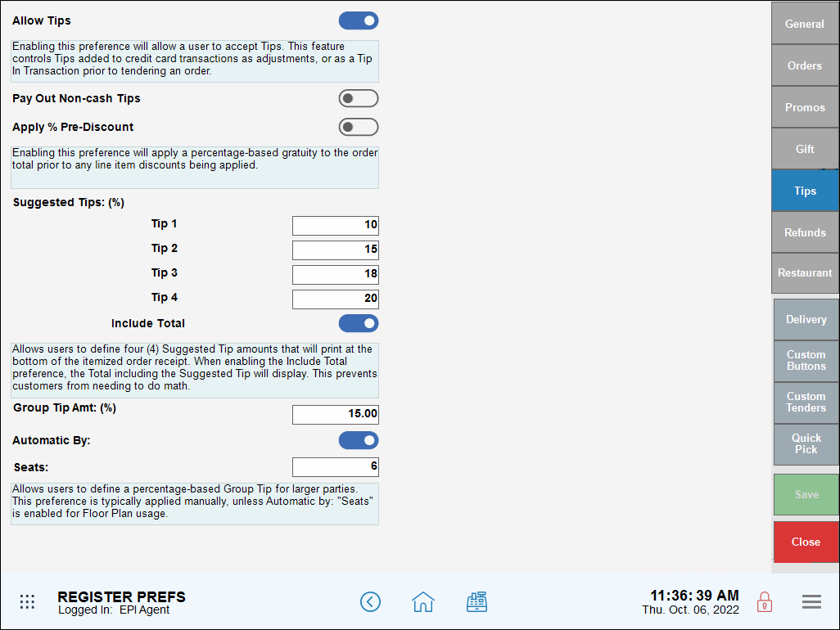The height and width of the screenshot is (630, 840).
Task: Click the red Close button
Action: click(x=806, y=542)
